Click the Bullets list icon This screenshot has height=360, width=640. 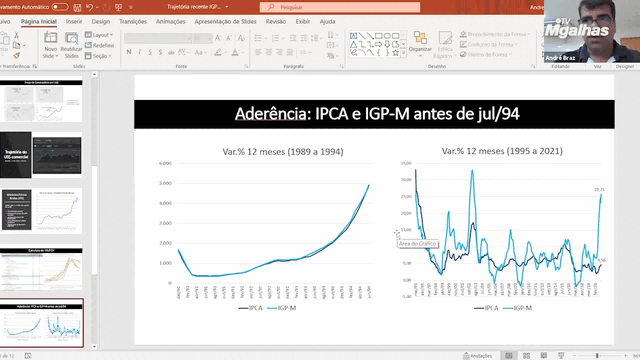click(258, 38)
